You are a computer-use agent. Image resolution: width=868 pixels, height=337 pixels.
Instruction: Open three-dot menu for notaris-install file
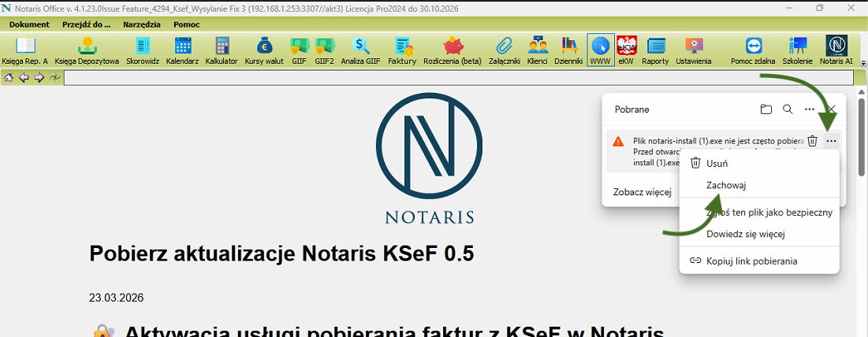click(x=831, y=141)
